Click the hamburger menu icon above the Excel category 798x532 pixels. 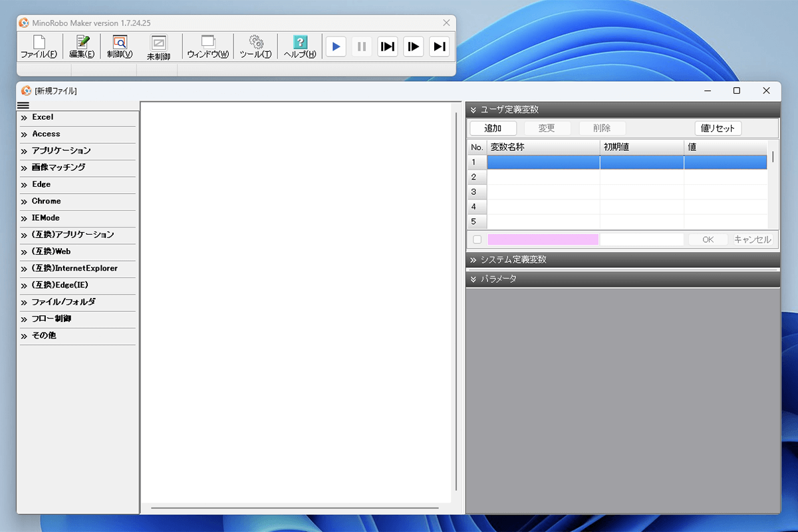coord(23,106)
